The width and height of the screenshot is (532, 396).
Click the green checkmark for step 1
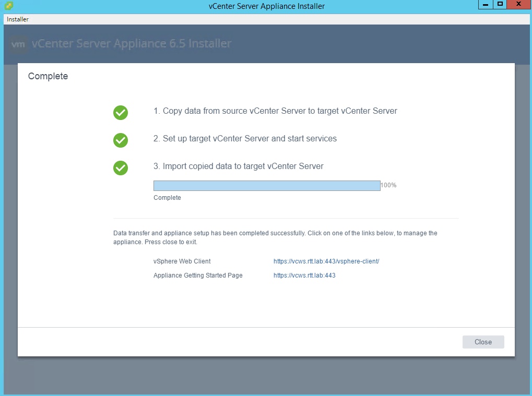tap(121, 112)
